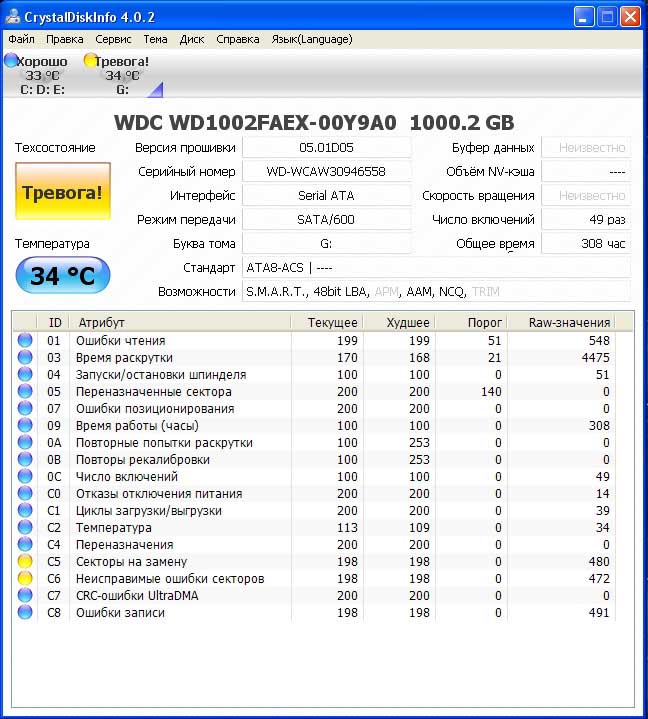Click the yellow warning icon for Секторы на замену
Viewport: 648px width, 719px height.
coord(25,561)
